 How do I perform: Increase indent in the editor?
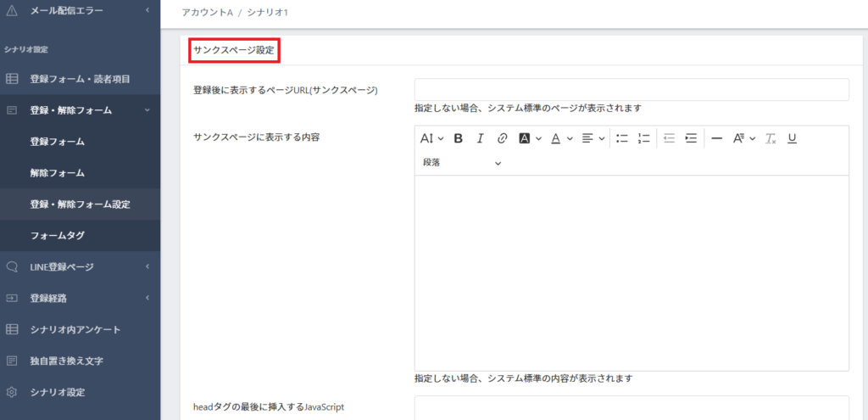691,138
